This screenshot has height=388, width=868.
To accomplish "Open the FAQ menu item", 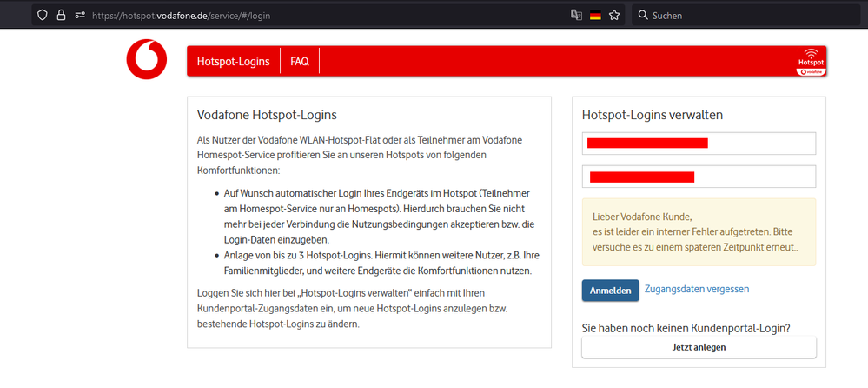I will 300,62.
